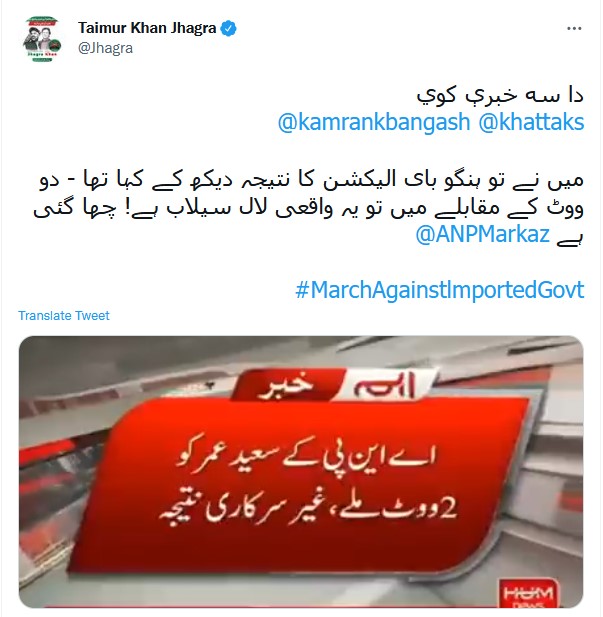The height and width of the screenshot is (617, 603).
Task: Click the headline line '2 ووٹ ملے، غیر سرکاری نتیجہ'
Action: click(308, 509)
